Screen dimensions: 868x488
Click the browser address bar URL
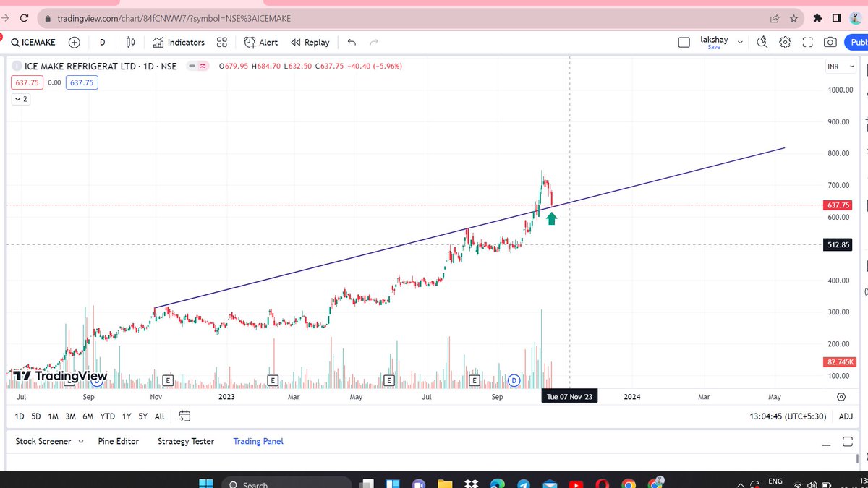click(174, 17)
